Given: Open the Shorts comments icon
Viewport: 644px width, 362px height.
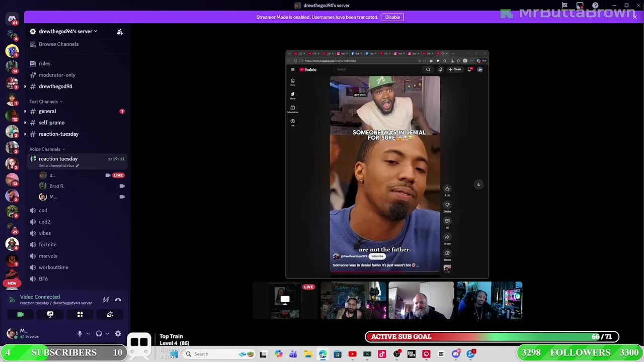Looking at the screenshot, I should [x=447, y=221].
